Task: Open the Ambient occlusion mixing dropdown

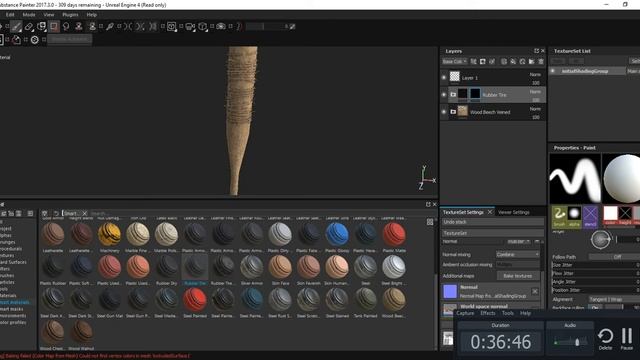Action: (518, 264)
